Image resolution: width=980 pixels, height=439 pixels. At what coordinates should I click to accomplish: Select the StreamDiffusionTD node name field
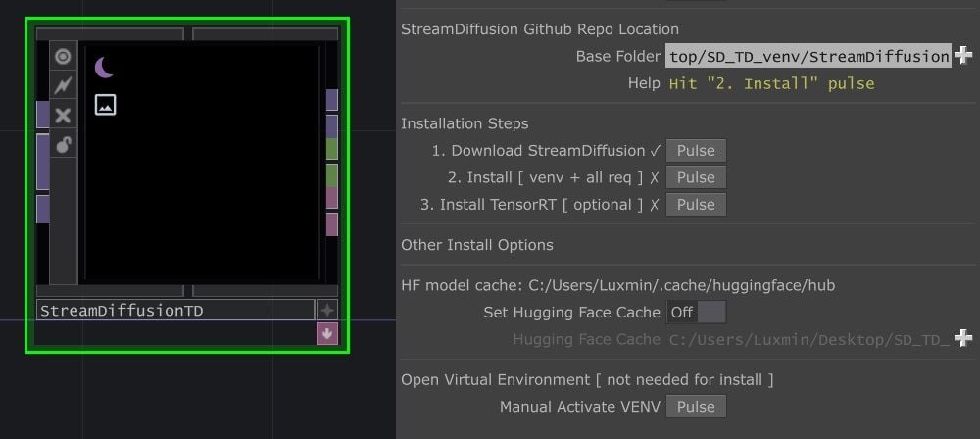coord(175,311)
